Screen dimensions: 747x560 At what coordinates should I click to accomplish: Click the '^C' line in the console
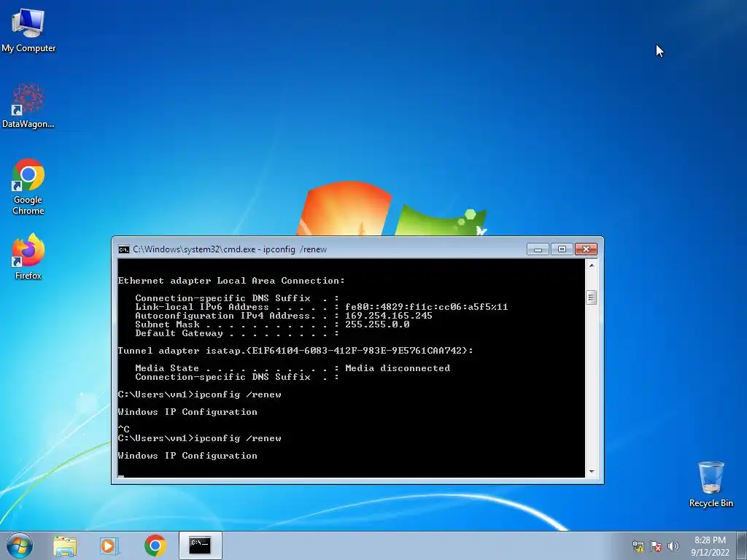point(123,429)
